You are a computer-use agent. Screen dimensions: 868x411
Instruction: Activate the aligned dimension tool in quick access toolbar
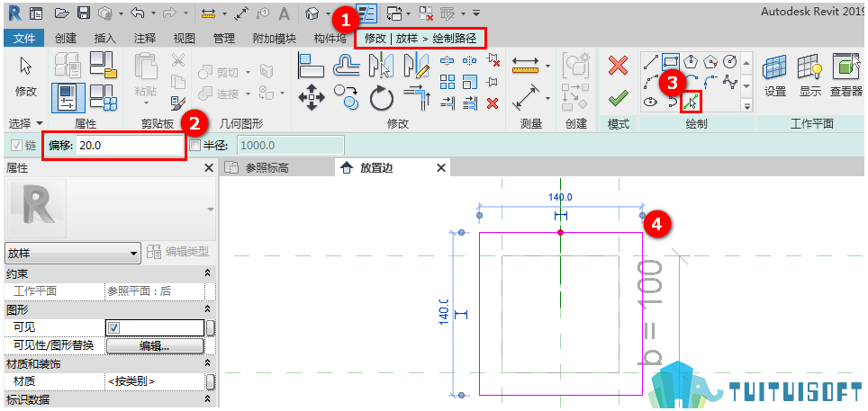point(242,13)
